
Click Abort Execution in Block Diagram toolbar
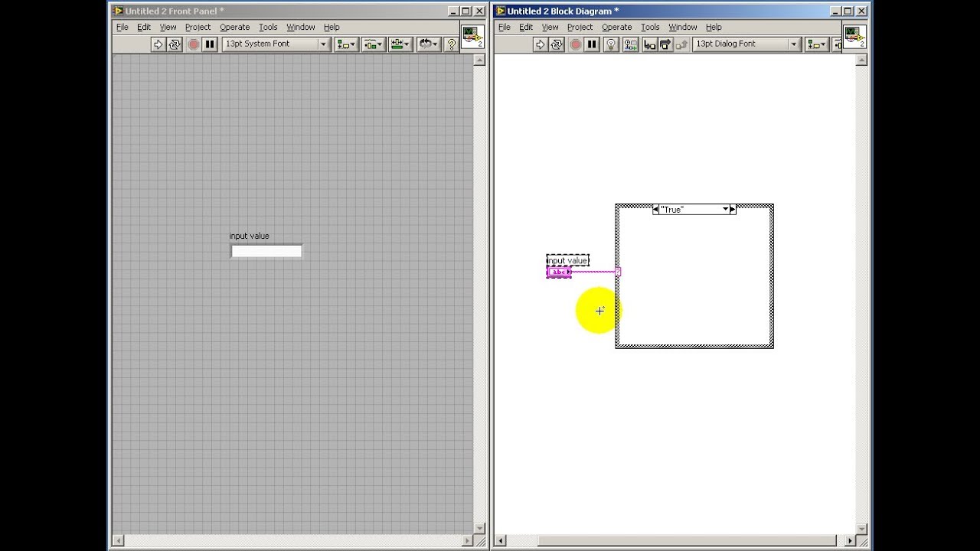(x=576, y=44)
